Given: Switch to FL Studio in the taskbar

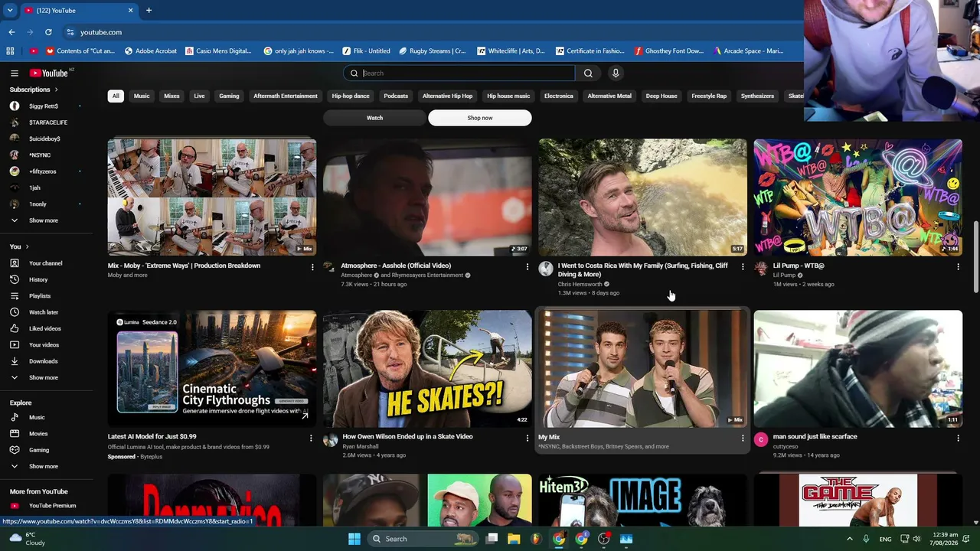Looking at the screenshot, I should click(x=536, y=539).
